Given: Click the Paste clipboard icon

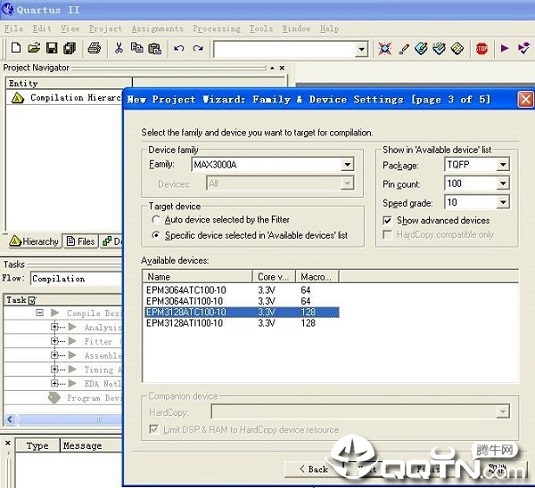Looking at the screenshot, I should point(155,48).
